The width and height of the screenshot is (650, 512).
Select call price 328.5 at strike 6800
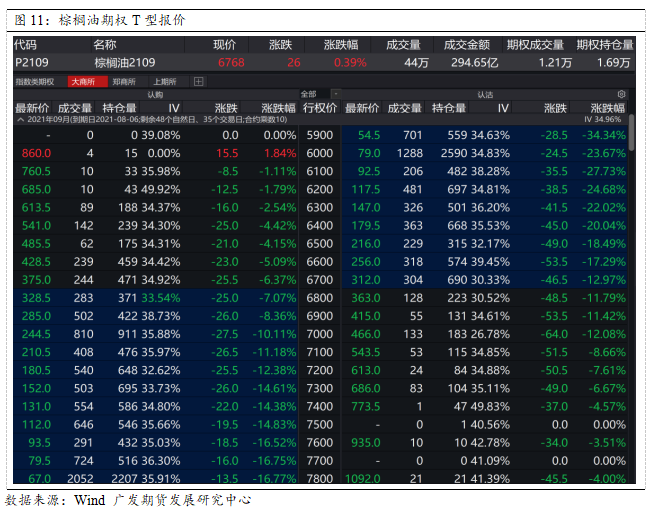click(36, 298)
